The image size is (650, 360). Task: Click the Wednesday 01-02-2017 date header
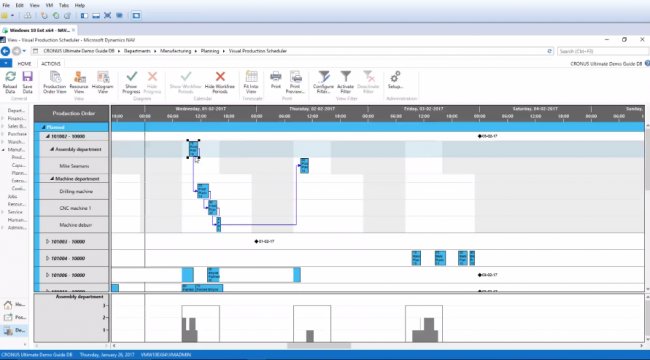click(200, 109)
